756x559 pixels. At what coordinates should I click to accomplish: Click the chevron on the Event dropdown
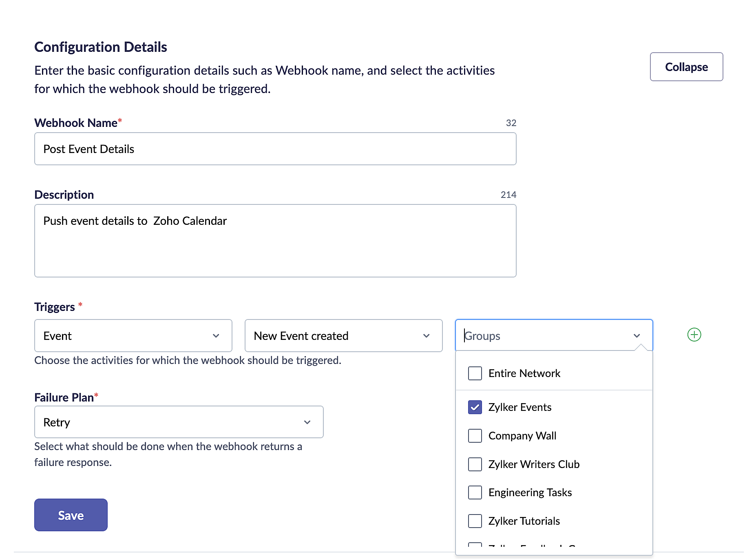216,336
